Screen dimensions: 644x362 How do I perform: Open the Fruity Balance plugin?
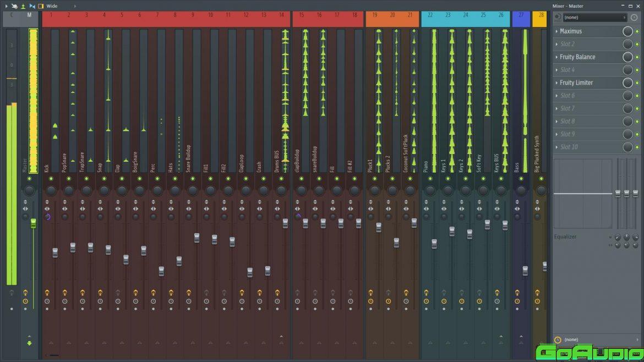coord(577,57)
